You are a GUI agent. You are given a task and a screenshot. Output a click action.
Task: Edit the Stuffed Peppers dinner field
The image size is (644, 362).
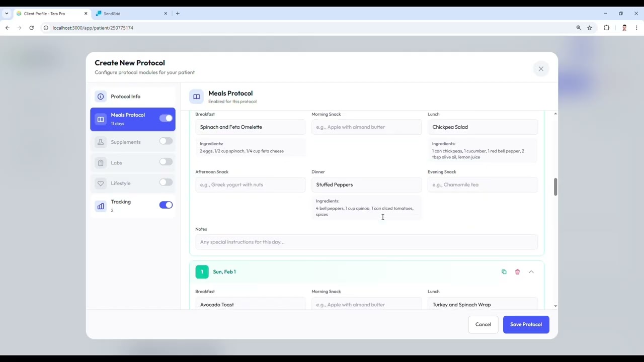click(x=366, y=185)
